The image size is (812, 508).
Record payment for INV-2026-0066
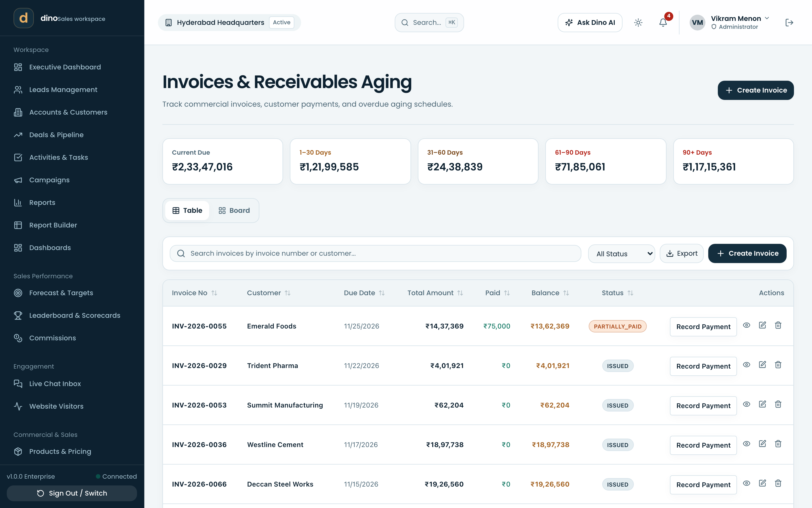[x=703, y=485]
